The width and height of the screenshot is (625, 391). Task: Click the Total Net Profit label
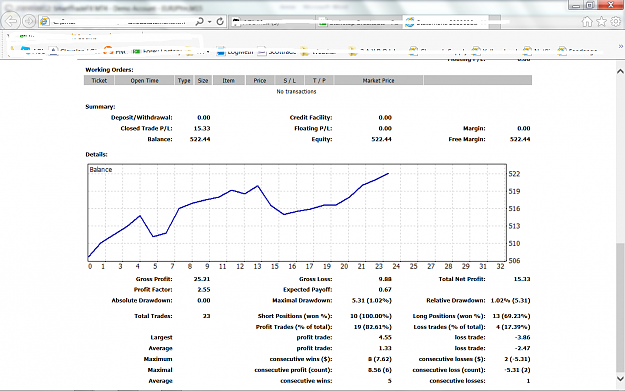click(462, 279)
